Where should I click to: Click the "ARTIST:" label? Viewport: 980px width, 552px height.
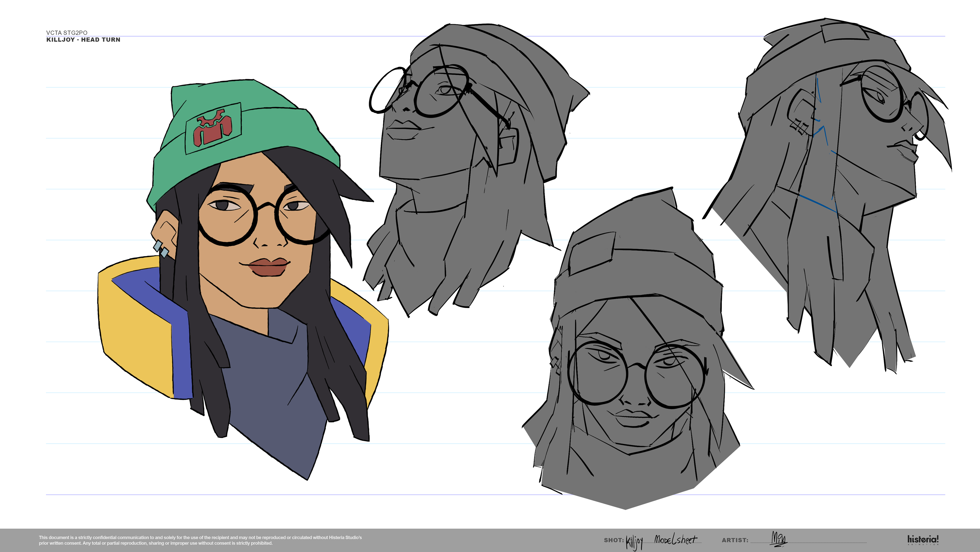tap(735, 540)
